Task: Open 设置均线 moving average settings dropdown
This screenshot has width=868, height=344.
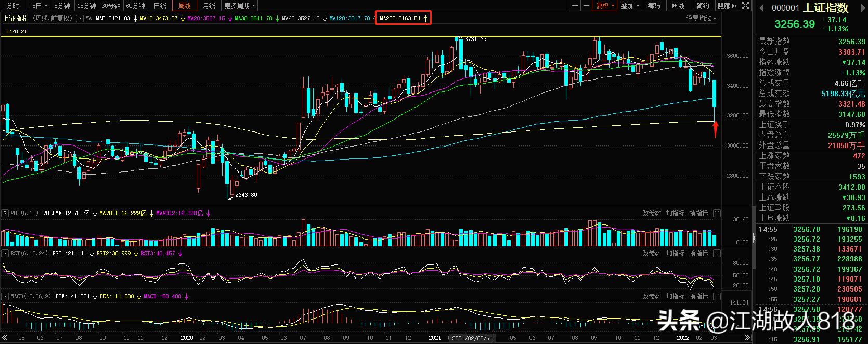Action: [x=701, y=18]
